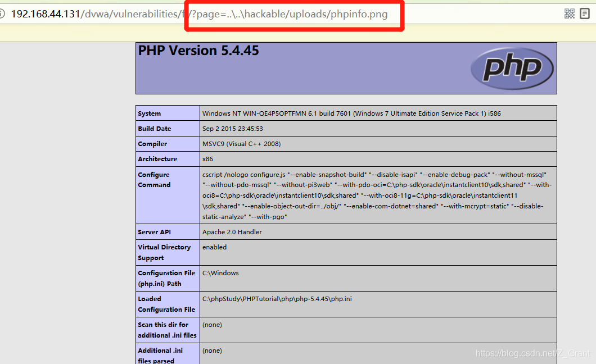Image resolution: width=596 pixels, height=364 pixels.
Task: Click '(none)' value for additional .ini row
Action: pos(212,351)
